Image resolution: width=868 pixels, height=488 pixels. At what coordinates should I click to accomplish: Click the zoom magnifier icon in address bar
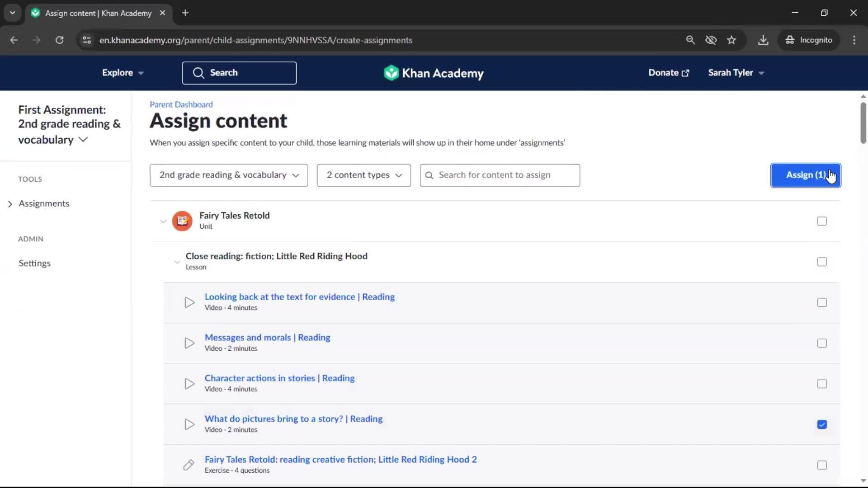click(690, 40)
